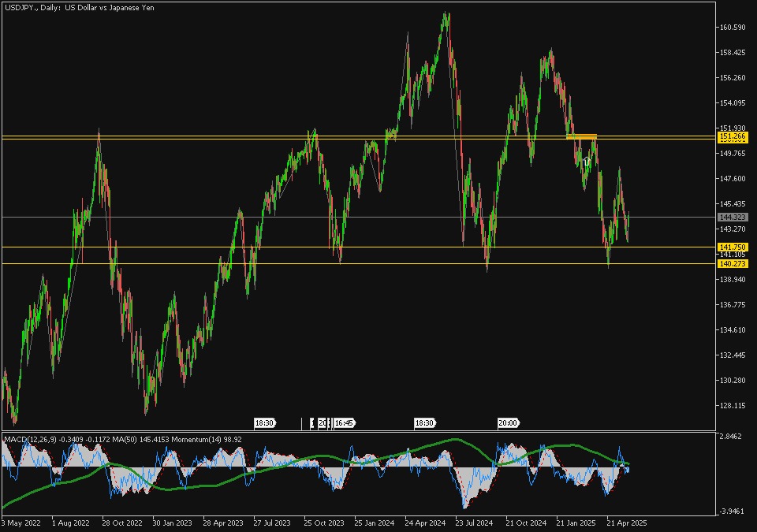This screenshot has height=532, width=757.
Task: Click the 138.940 price axis label
Action: tap(733, 280)
